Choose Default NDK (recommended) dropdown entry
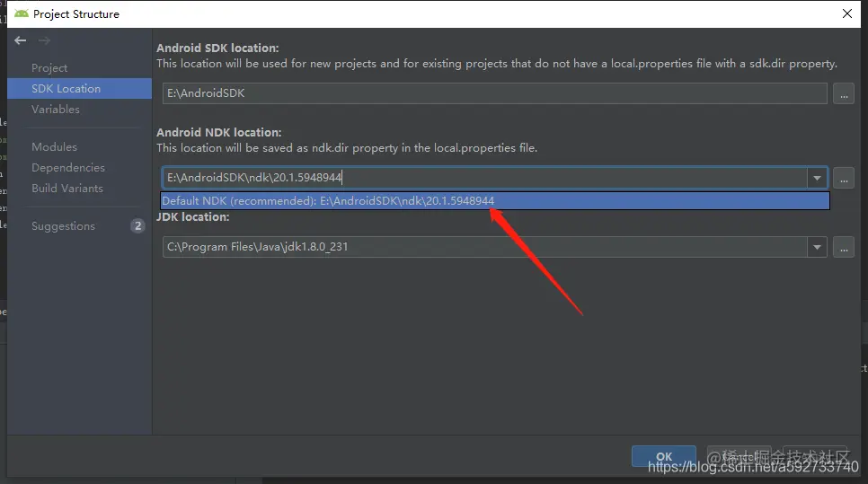 [x=495, y=201]
